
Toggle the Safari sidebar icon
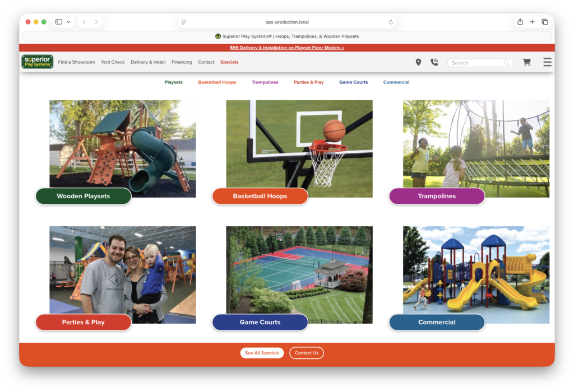[x=58, y=21]
